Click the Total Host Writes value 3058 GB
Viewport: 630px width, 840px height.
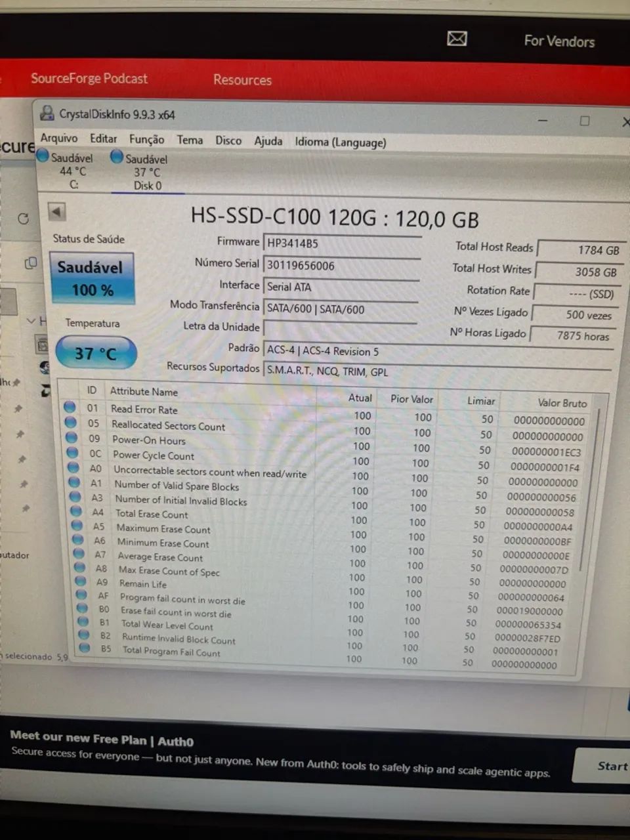click(x=579, y=272)
